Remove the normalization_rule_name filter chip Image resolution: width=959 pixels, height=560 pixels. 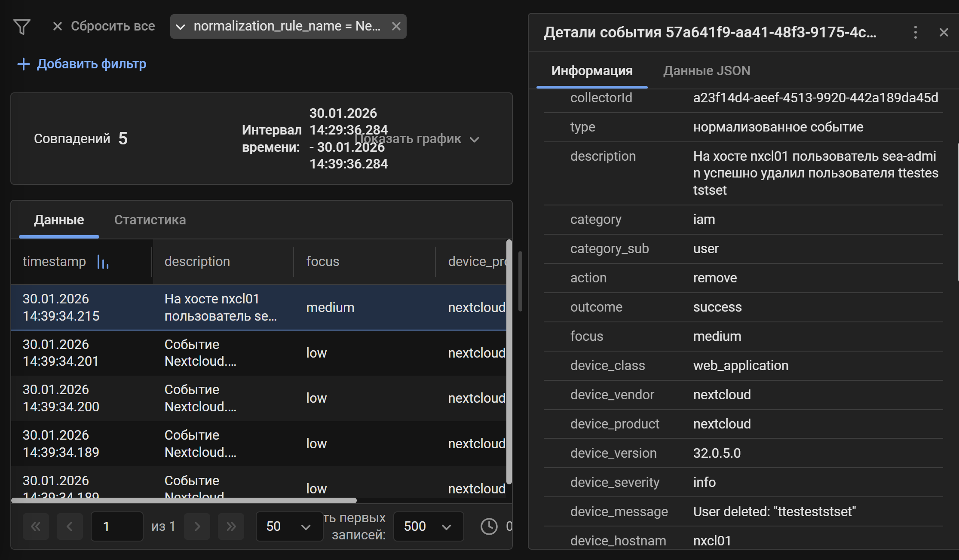[x=396, y=26]
